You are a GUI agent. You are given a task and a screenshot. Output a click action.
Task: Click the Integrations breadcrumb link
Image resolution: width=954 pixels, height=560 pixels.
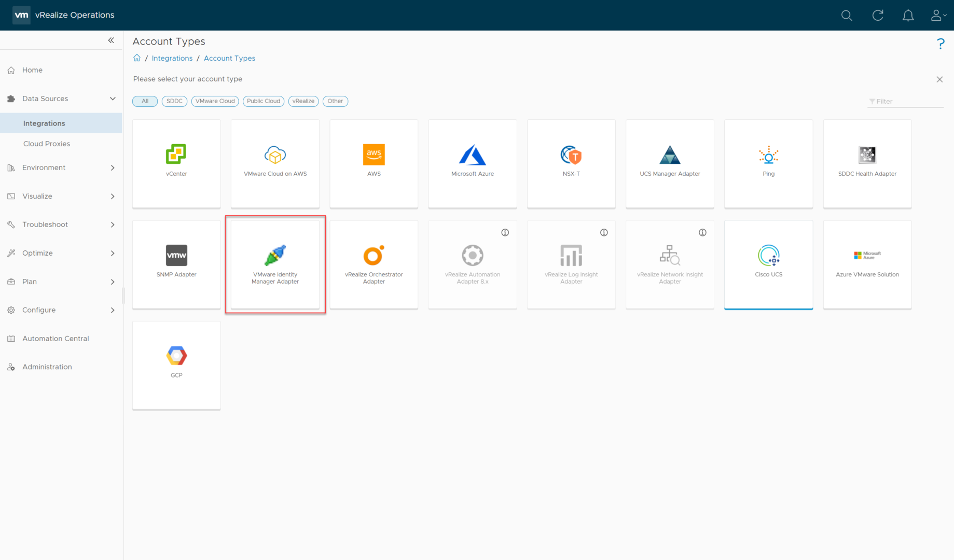pyautogui.click(x=172, y=58)
